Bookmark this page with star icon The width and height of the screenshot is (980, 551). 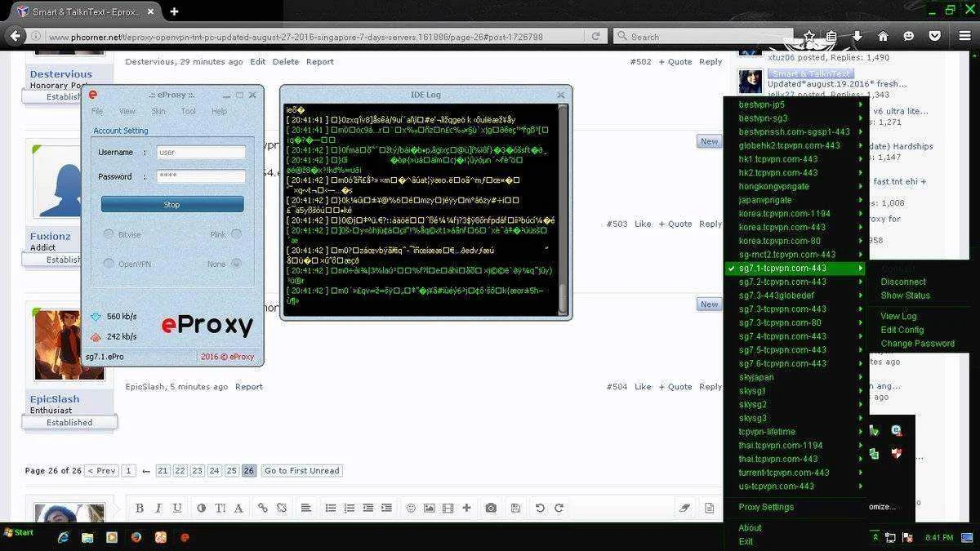click(808, 37)
